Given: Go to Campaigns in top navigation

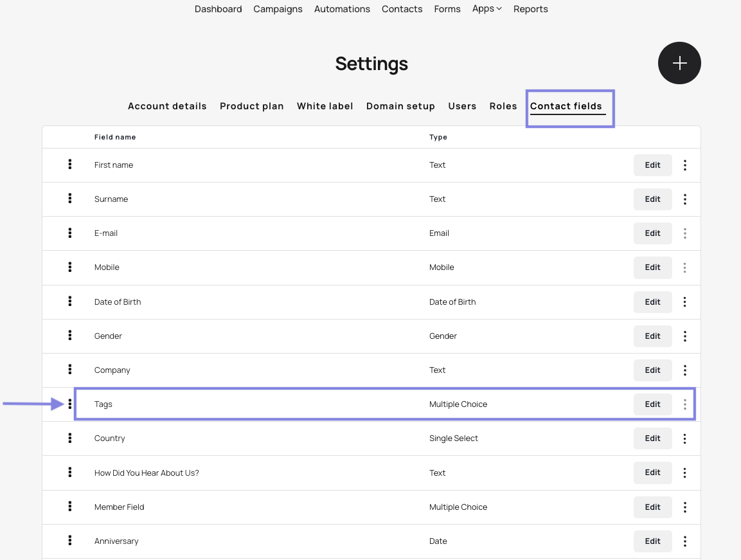Looking at the screenshot, I should (278, 9).
